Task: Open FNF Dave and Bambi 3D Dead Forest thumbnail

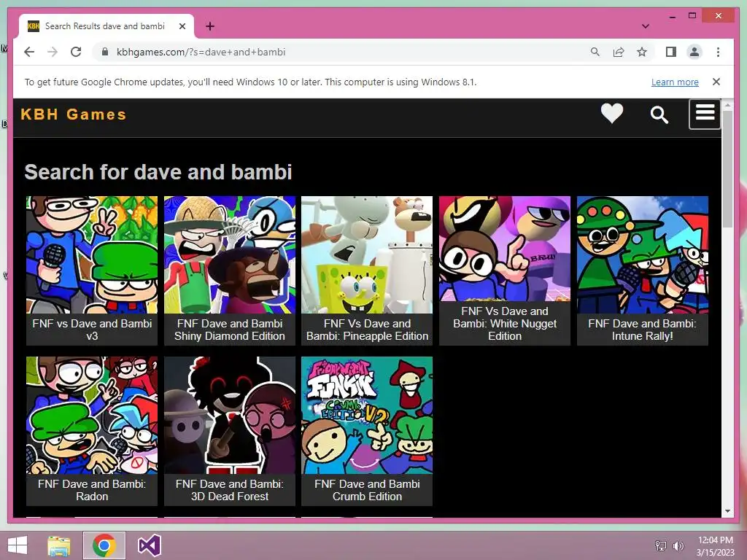Action: 230,415
